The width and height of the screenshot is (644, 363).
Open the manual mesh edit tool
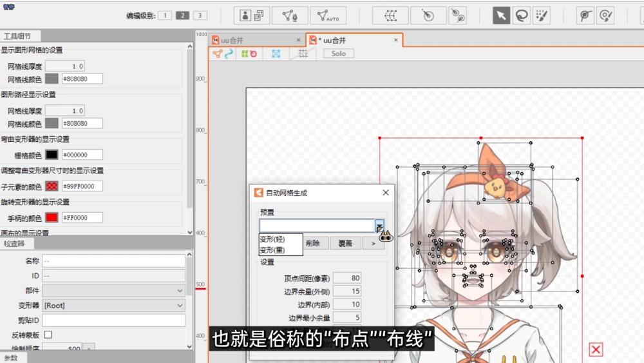click(x=290, y=15)
